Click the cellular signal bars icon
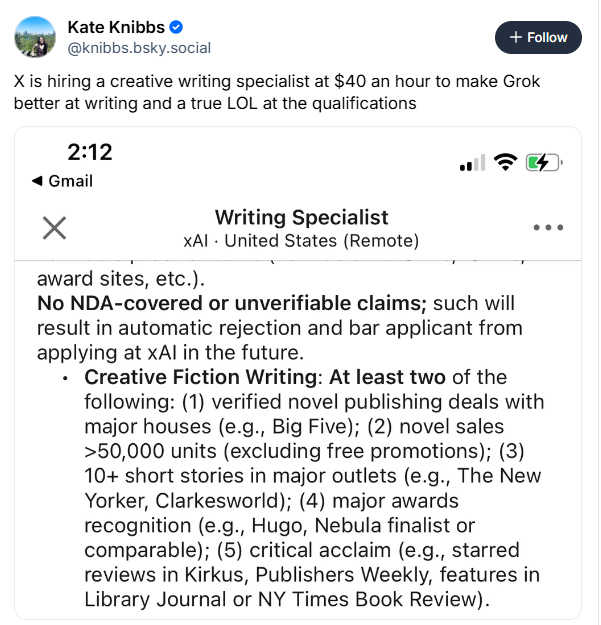This screenshot has height=625, width=601. coord(472,163)
